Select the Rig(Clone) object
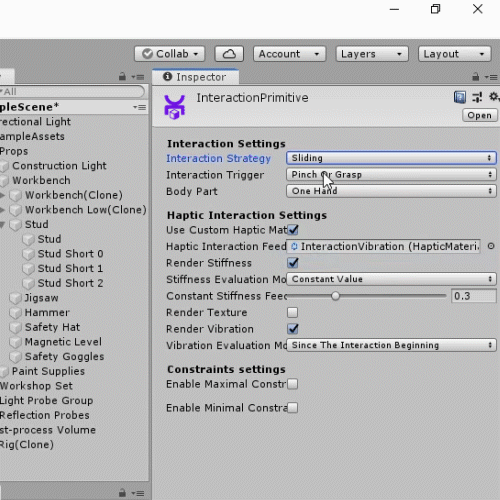 click(27, 445)
